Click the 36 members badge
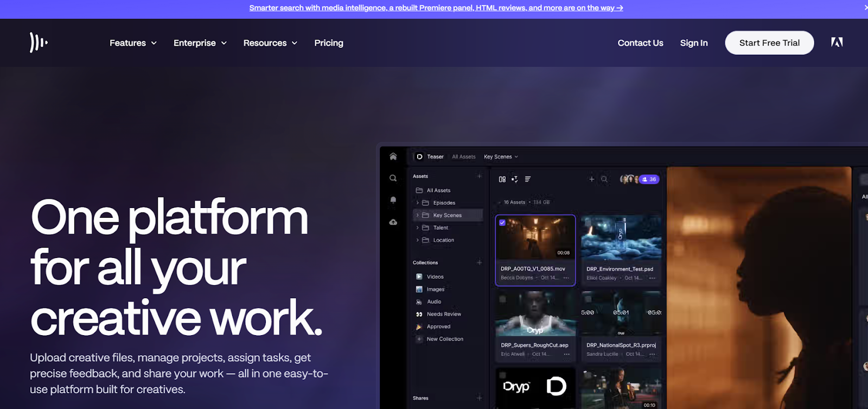The height and width of the screenshot is (409, 868). (649, 179)
